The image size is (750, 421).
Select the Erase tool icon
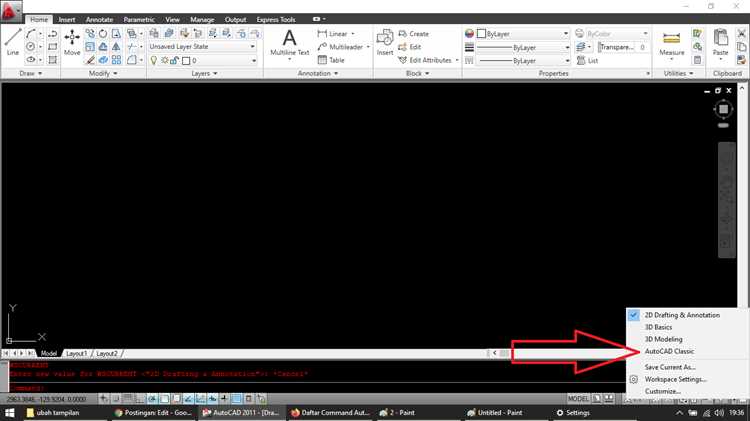90,60
